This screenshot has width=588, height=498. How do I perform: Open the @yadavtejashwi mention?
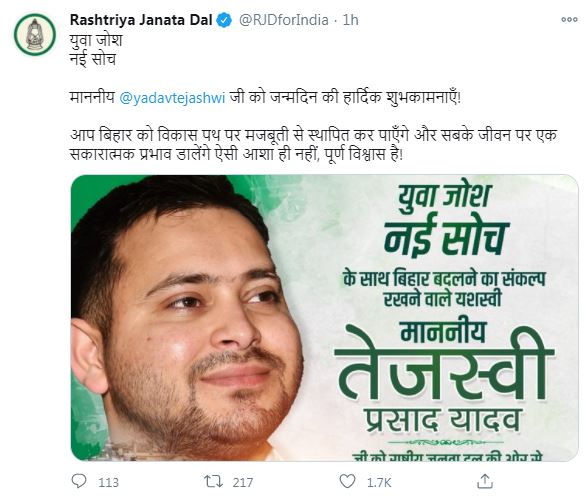(x=172, y=98)
